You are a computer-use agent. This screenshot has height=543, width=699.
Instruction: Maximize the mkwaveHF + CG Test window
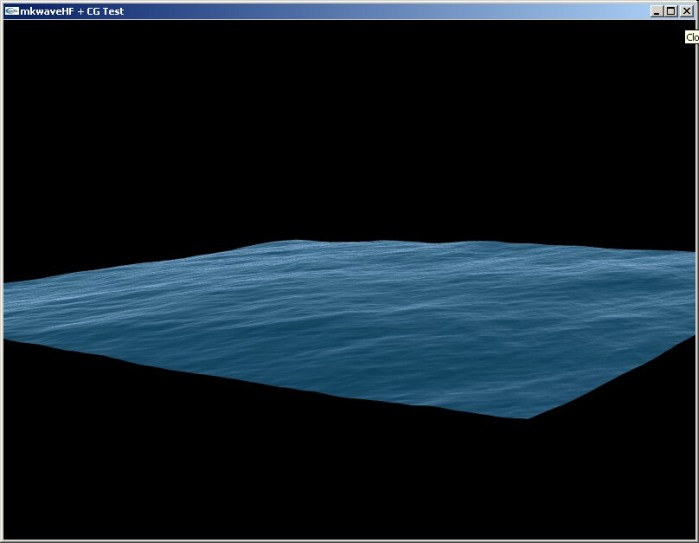[x=671, y=10]
